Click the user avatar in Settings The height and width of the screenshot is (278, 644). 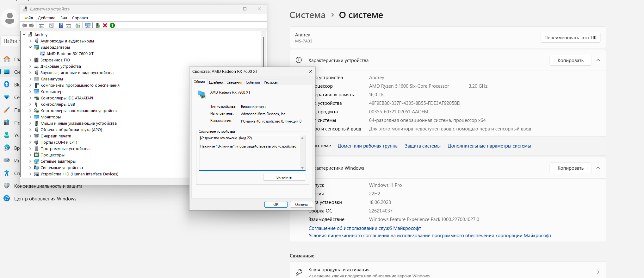tap(10, 18)
